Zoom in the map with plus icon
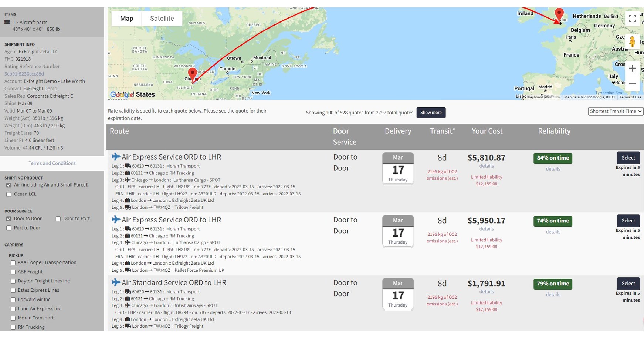The image size is (644, 338). [633, 69]
